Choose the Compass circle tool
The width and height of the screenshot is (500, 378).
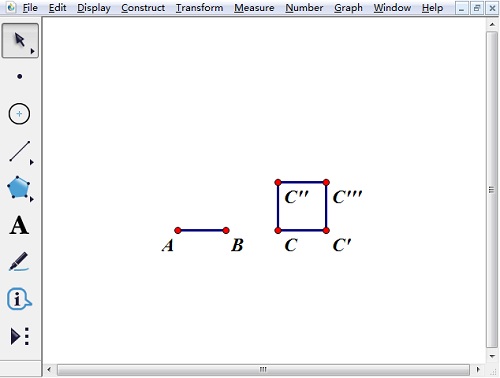19,114
